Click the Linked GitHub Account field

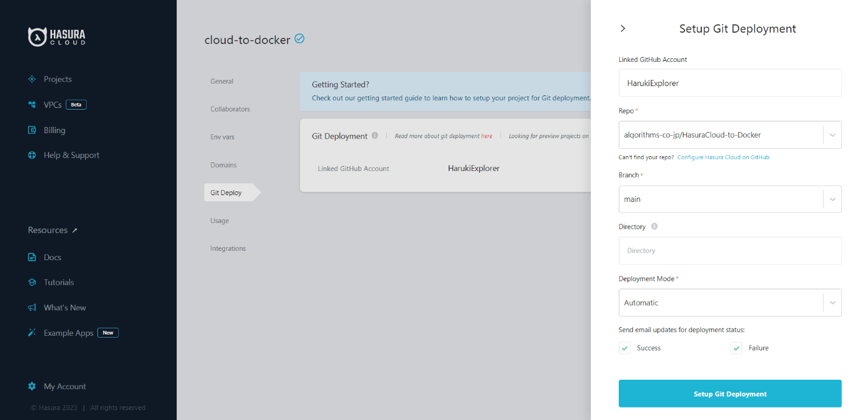tap(730, 82)
